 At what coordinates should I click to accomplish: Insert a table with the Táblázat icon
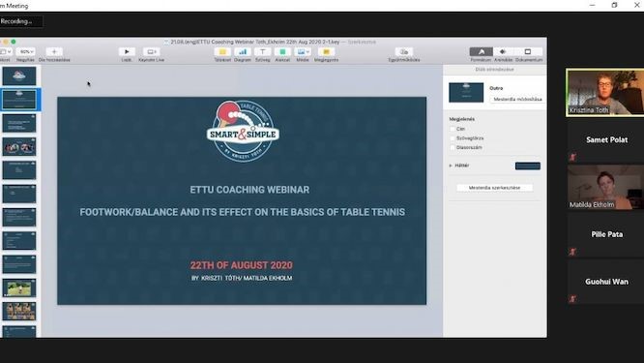(x=222, y=52)
